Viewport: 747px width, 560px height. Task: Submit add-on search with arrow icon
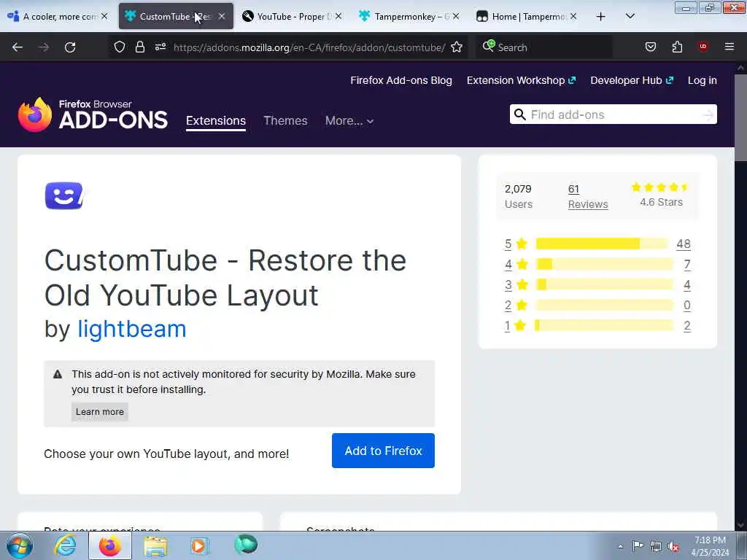708,114
